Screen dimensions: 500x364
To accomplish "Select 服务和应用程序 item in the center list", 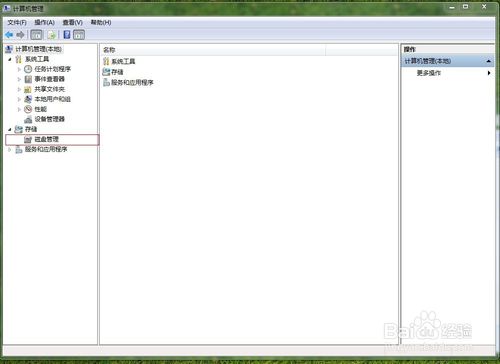I will coord(132,82).
